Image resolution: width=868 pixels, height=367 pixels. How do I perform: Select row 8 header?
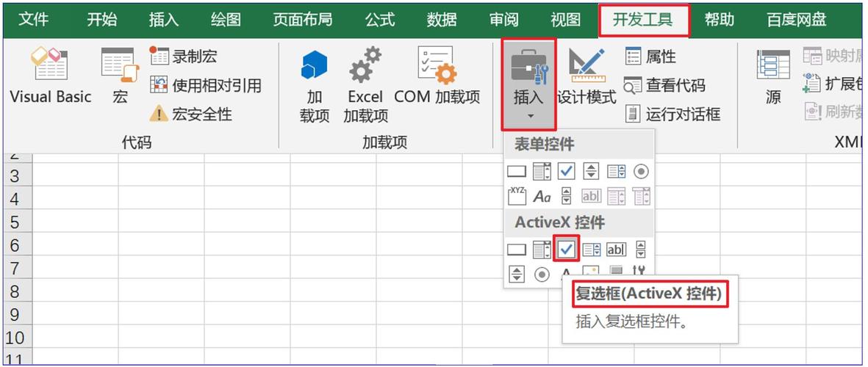tap(17, 292)
